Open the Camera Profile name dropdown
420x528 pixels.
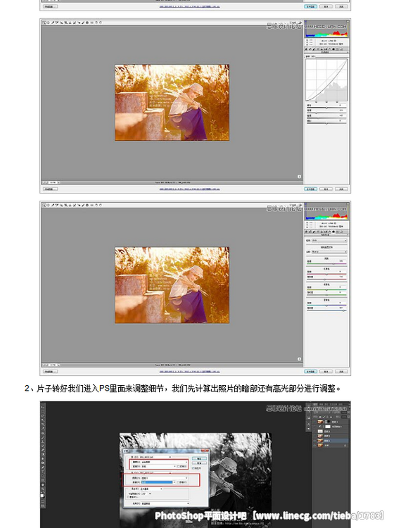point(329,252)
